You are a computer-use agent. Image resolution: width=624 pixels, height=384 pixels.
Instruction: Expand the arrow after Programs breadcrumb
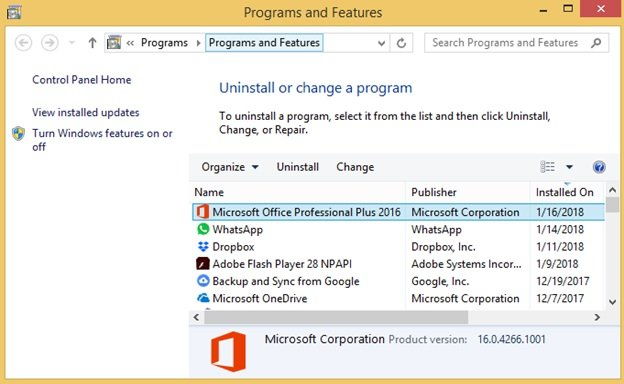tap(198, 43)
